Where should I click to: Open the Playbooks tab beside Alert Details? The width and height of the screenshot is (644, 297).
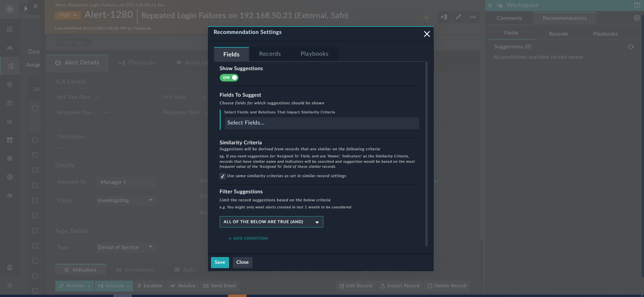click(138, 63)
